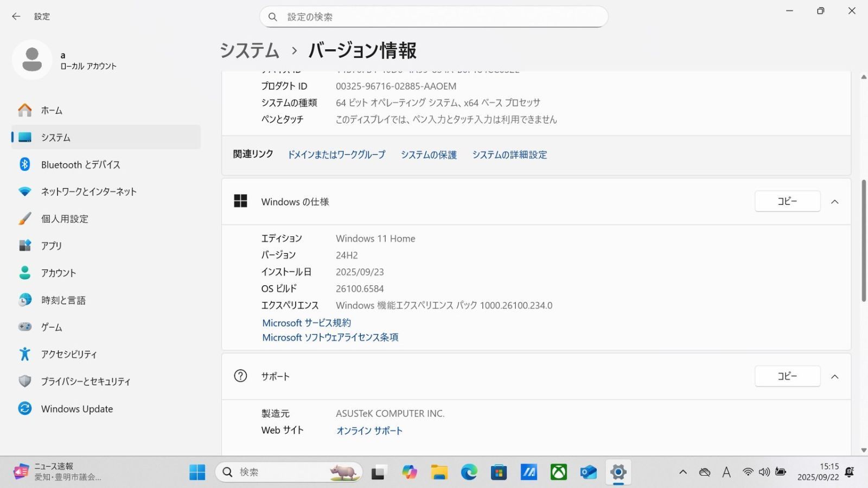The image size is (868, 488).
Task: Open プライバシーとセキュリティ settings
Action: pos(86,381)
